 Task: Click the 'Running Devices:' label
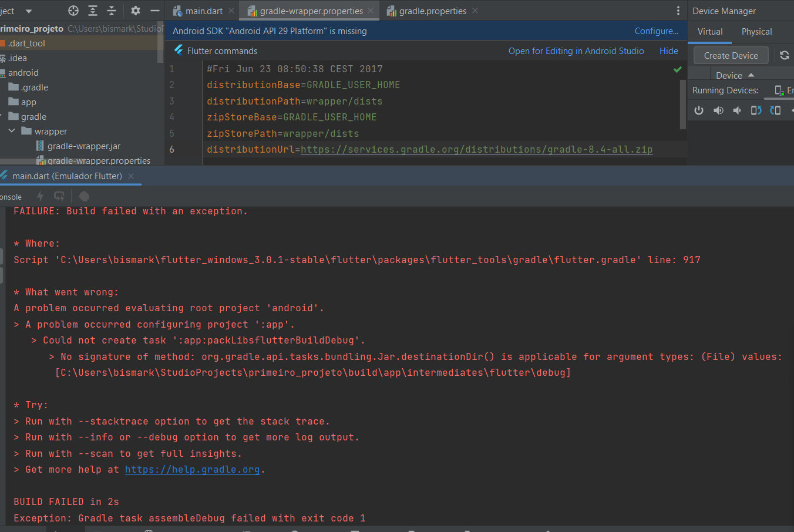tap(725, 90)
